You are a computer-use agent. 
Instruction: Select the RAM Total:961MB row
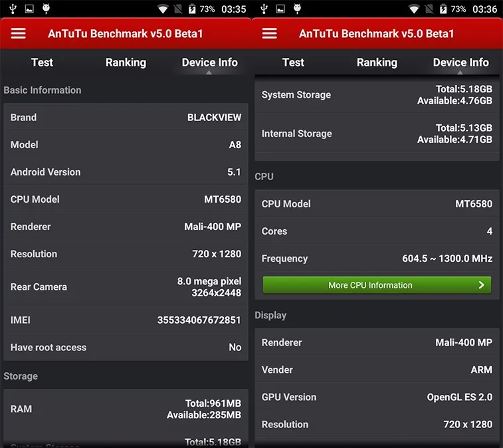pyautogui.click(x=126, y=409)
